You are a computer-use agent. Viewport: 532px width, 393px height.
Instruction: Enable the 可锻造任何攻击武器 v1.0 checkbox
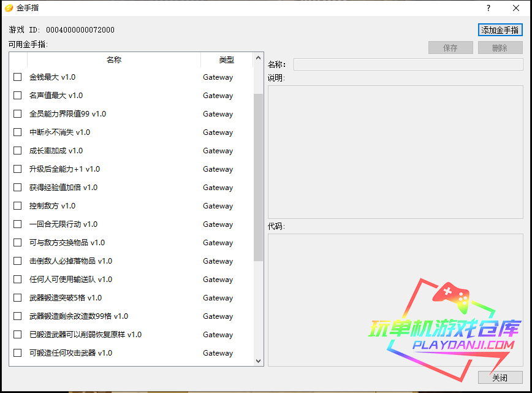18,353
